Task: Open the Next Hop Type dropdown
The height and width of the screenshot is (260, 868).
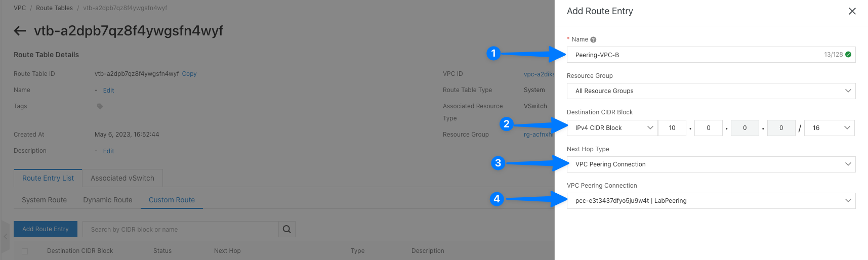Action: (x=711, y=164)
